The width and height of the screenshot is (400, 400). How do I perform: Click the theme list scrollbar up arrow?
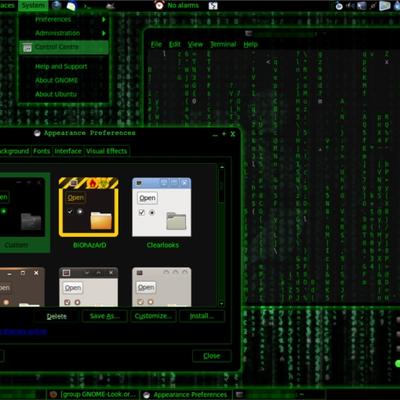pos(222,167)
